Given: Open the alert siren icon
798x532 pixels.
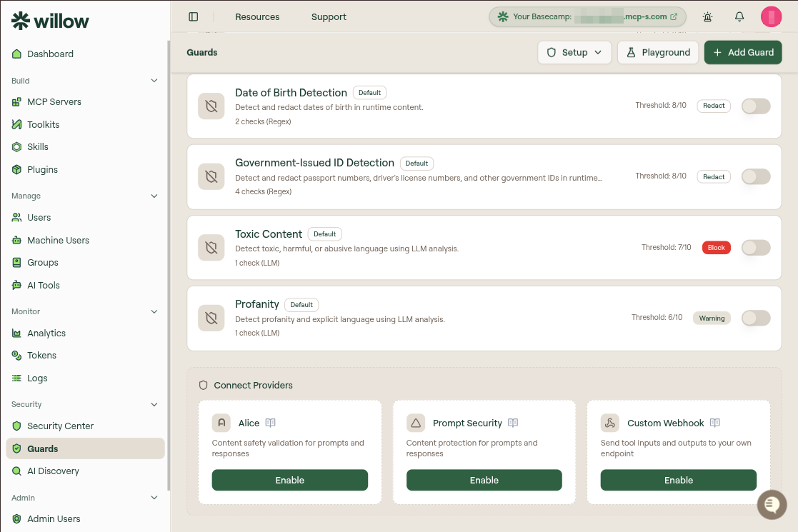Looking at the screenshot, I should [x=707, y=17].
